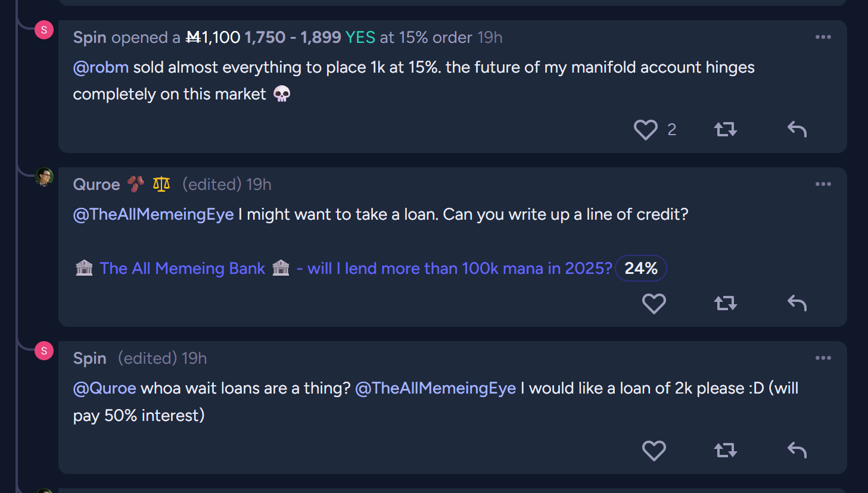Screen dimensions: 868x493
Task: Open the @TheAllMemeingEye mention in Quroe's comment
Action: tap(153, 214)
